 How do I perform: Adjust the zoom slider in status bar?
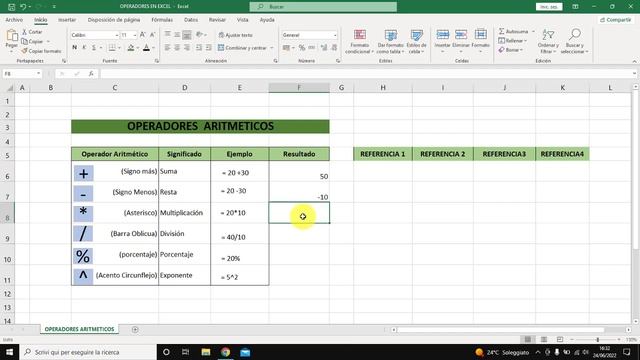[598, 340]
